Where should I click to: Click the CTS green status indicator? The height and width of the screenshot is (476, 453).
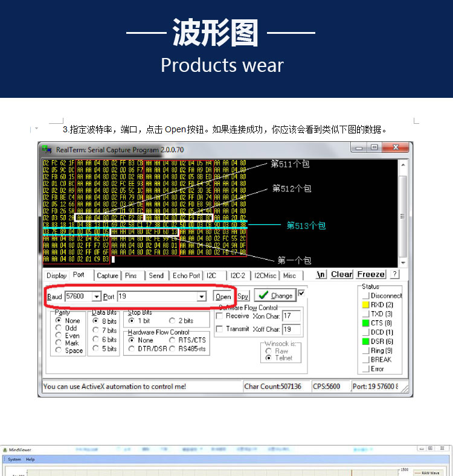click(365, 323)
